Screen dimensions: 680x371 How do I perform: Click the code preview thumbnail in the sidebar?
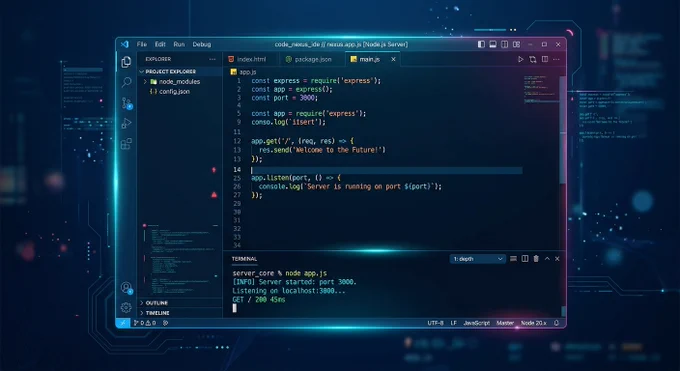[180, 259]
